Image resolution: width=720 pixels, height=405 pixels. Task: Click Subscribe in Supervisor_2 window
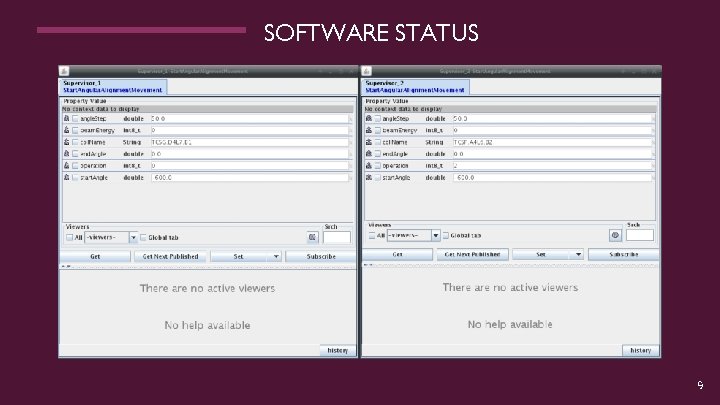[x=624, y=254]
